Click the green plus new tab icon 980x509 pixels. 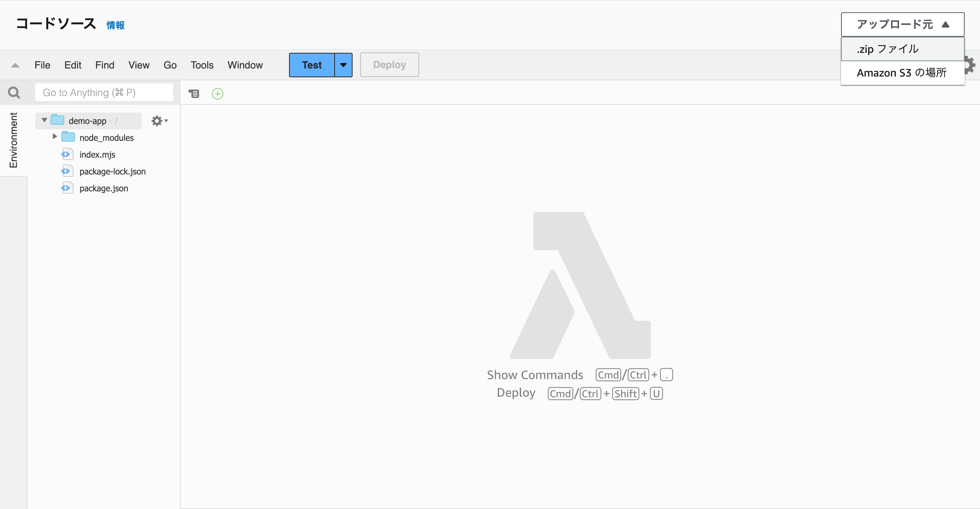pos(217,94)
